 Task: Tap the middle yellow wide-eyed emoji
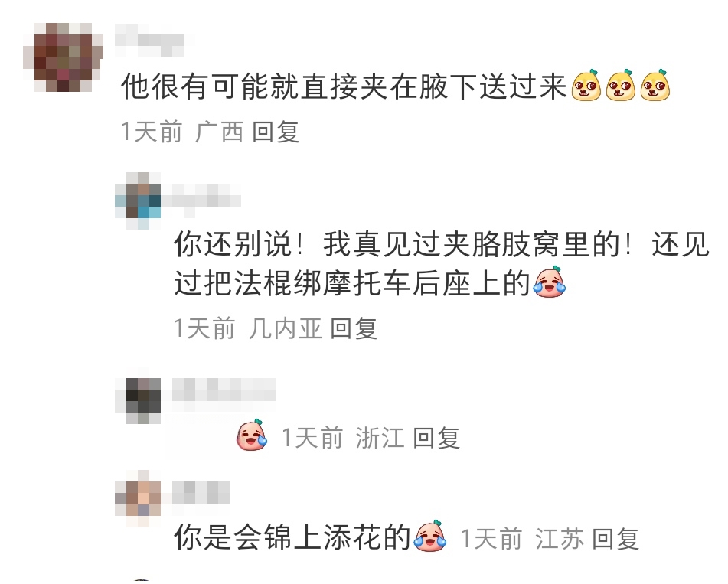621,86
